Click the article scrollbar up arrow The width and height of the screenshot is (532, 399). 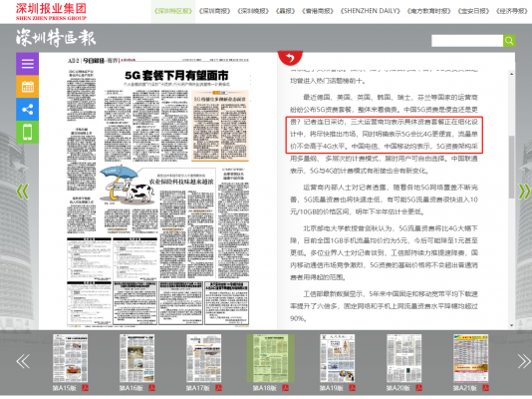511,74
